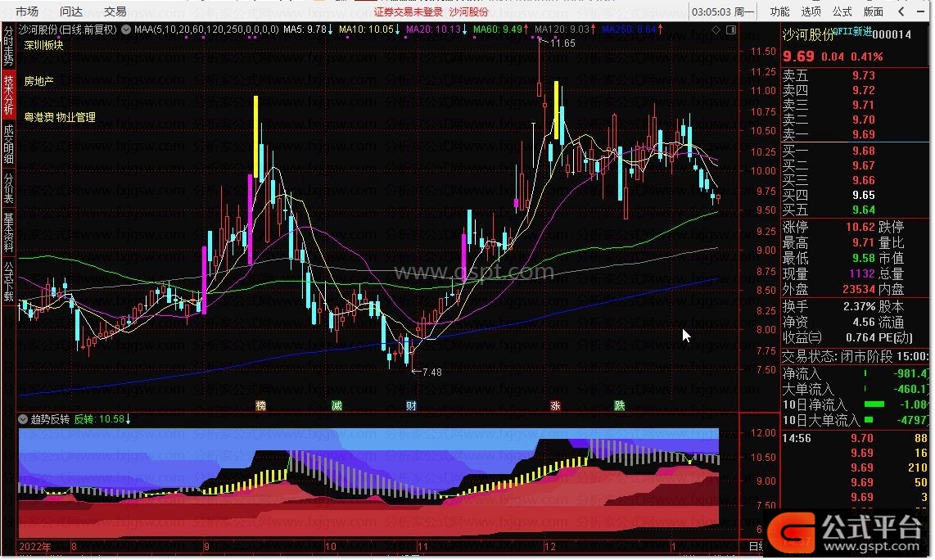Viewport: 935px width, 560px height.
Task: Switch to the 分价表 side tab
Action: coord(8,188)
